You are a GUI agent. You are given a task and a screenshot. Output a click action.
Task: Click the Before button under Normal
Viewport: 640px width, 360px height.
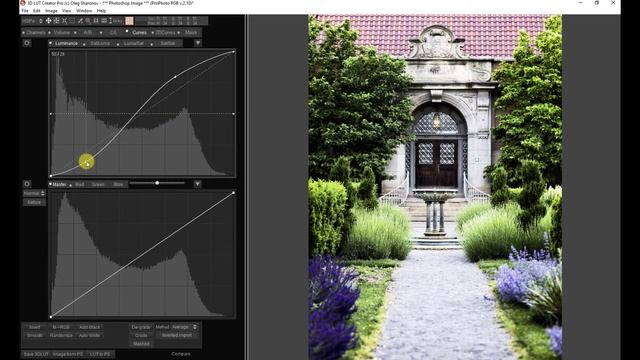[x=34, y=202]
